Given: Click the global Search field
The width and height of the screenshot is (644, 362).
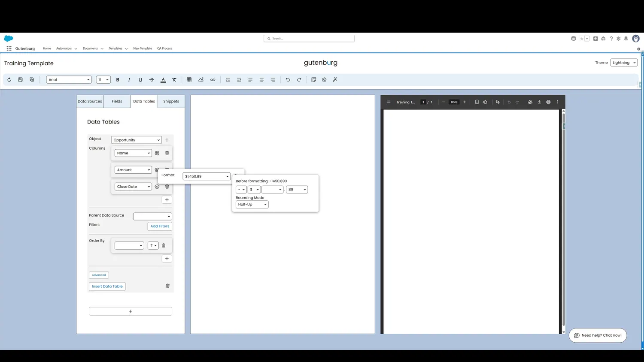Looking at the screenshot, I should pyautogui.click(x=309, y=39).
